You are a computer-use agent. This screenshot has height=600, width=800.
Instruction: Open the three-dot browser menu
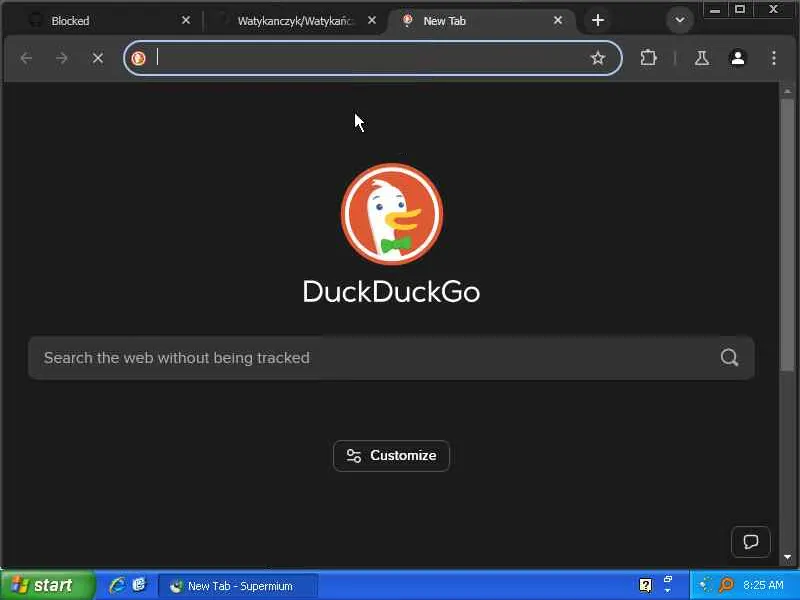[x=774, y=58]
